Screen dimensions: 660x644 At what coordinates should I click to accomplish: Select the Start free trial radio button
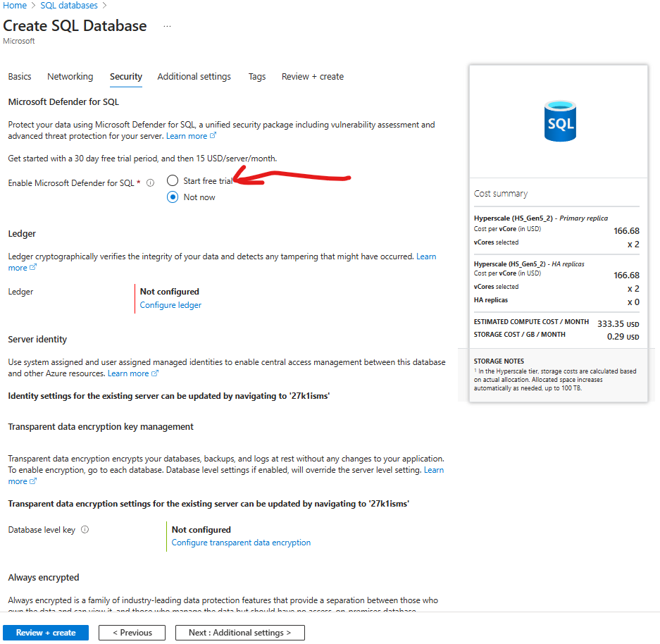point(173,180)
